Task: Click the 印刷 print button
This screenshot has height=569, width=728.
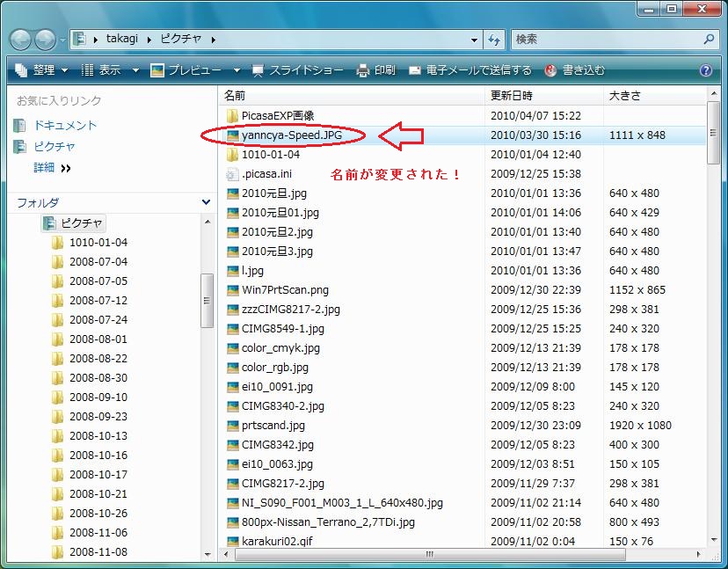Action: (375, 70)
